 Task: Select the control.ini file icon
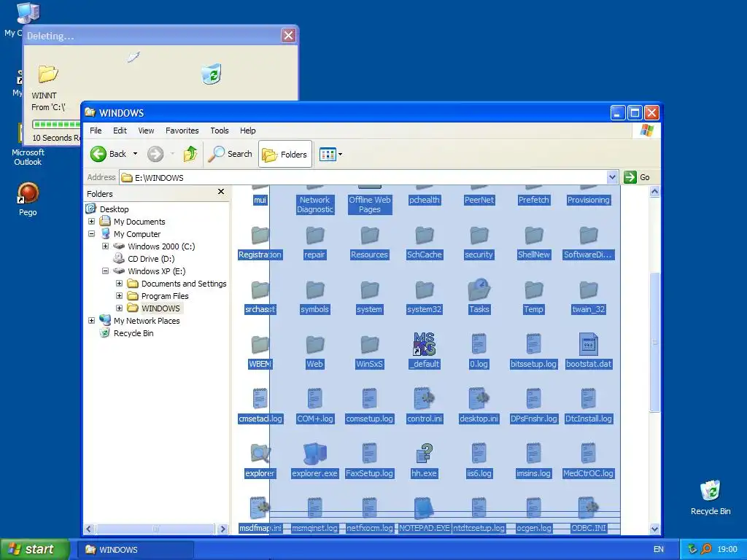coord(424,399)
